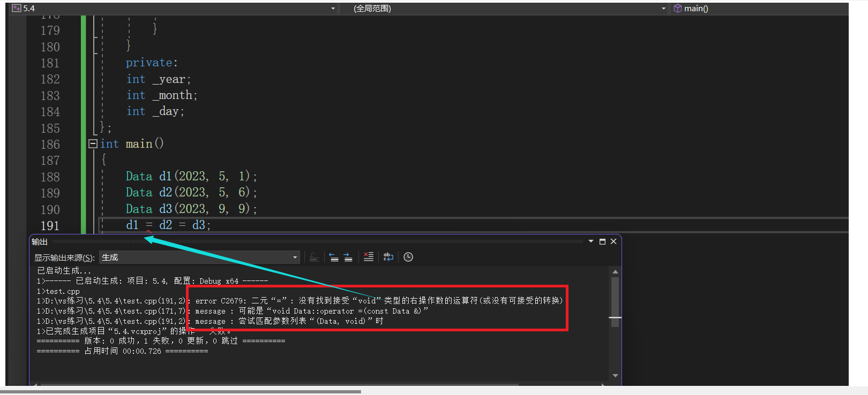Click 'int _month;' declaration
Image resolution: width=868 pixels, height=395 pixels.
(162, 95)
